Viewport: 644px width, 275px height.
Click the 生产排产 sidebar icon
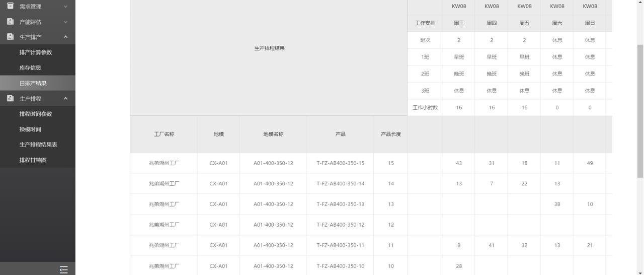10,37
